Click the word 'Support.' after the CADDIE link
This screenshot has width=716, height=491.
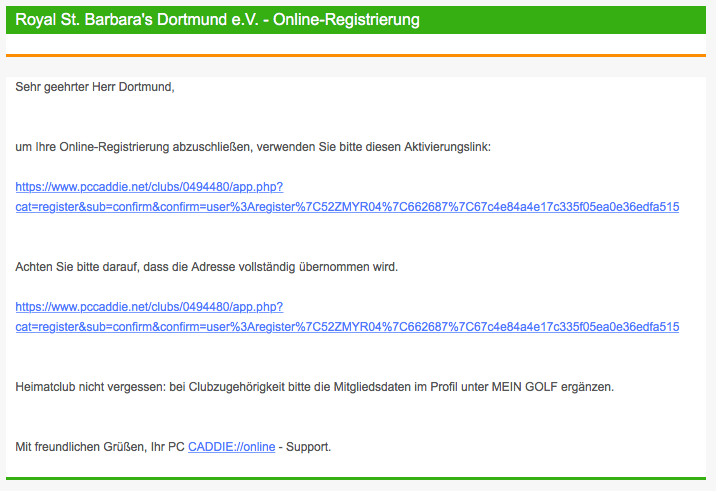[309, 446]
